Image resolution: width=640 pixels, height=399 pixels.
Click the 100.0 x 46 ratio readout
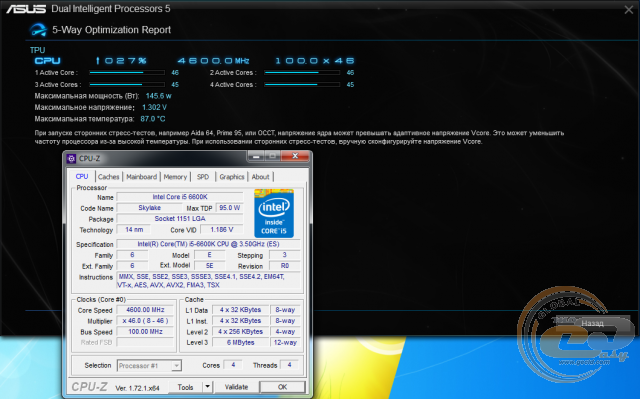coord(315,61)
